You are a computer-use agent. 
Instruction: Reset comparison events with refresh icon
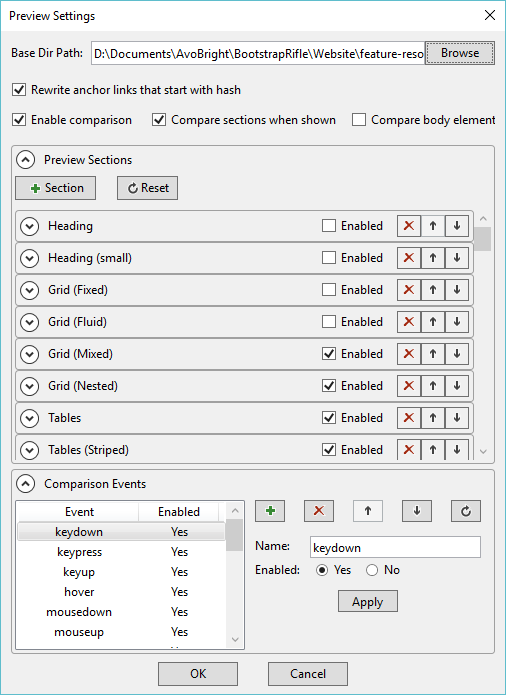point(466,511)
